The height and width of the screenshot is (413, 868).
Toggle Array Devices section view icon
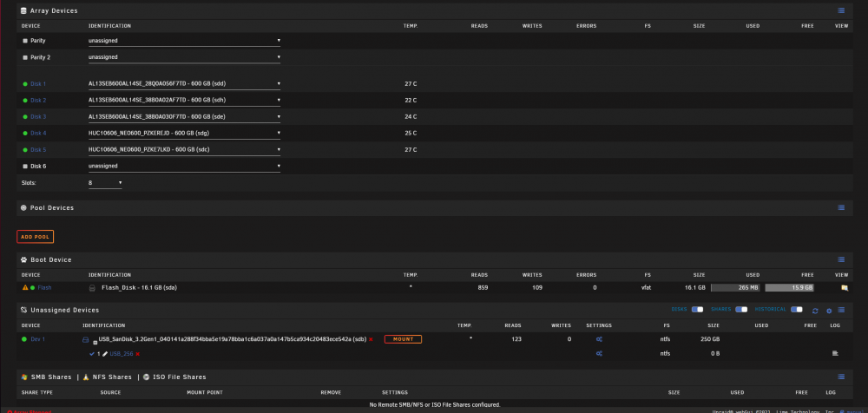click(x=841, y=10)
